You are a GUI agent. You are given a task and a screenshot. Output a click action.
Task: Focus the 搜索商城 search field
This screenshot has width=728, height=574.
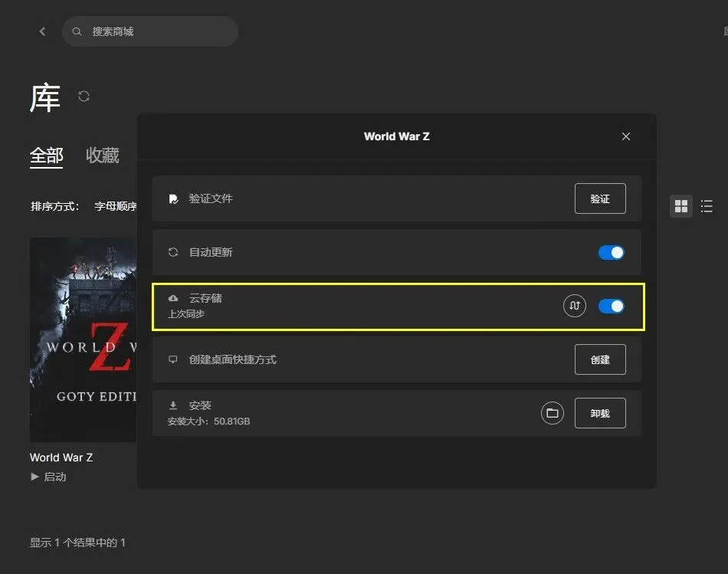click(150, 31)
